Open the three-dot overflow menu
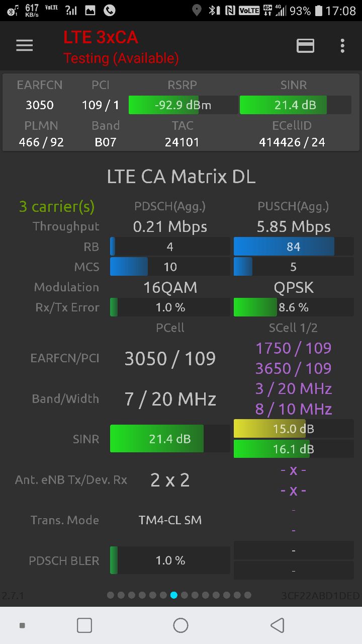Viewport: 362px width, 644px height. [342, 46]
